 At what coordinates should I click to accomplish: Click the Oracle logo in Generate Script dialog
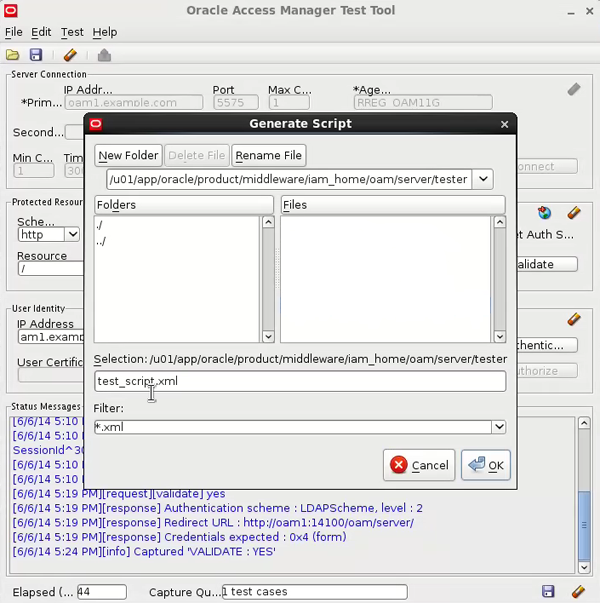[96, 124]
